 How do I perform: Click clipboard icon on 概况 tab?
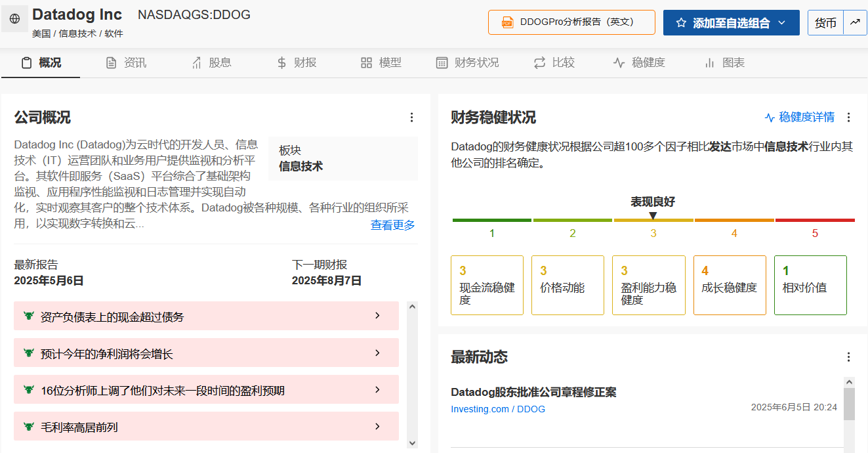26,63
